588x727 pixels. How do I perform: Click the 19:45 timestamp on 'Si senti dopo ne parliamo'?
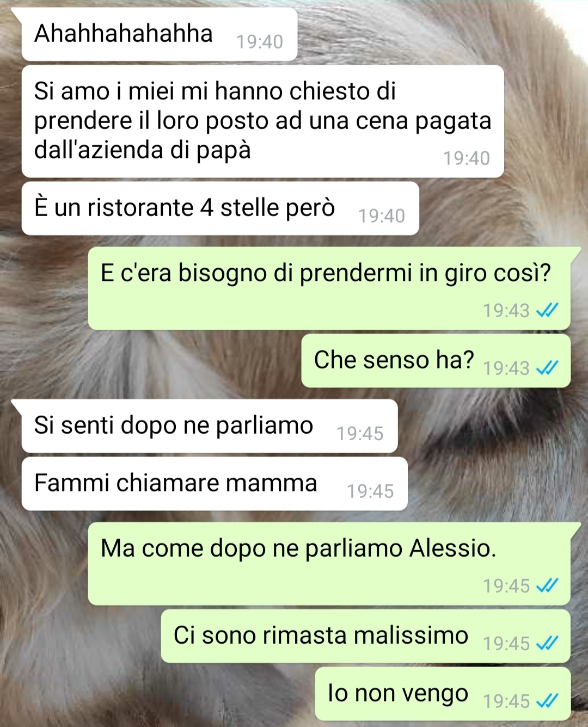360,434
